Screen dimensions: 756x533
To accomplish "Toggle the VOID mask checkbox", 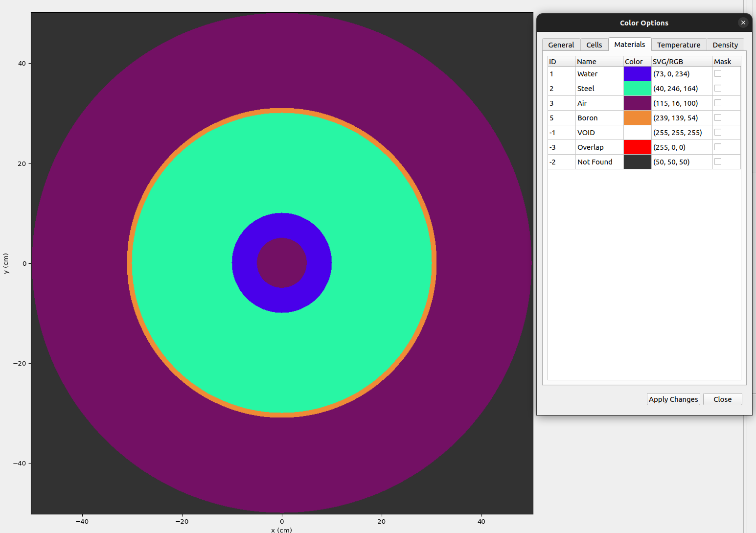I will click(x=717, y=132).
